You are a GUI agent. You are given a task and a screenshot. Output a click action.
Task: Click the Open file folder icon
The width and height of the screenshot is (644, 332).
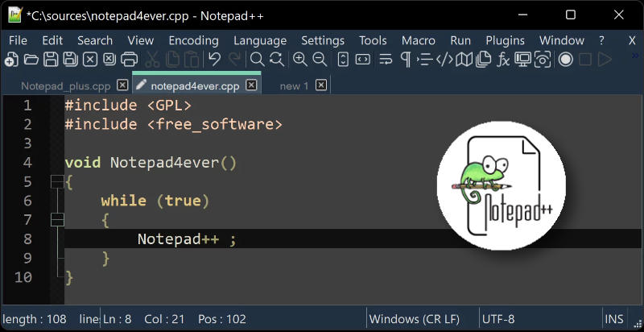click(31, 60)
